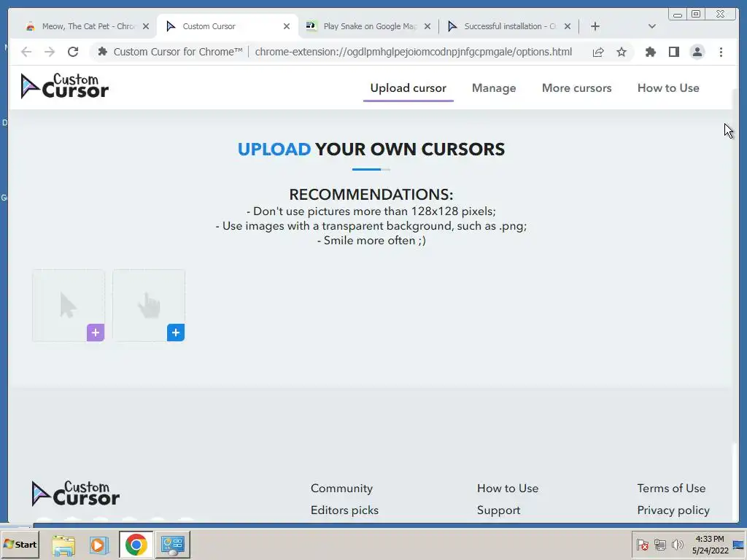Click the extension icon in address bar

click(x=102, y=52)
